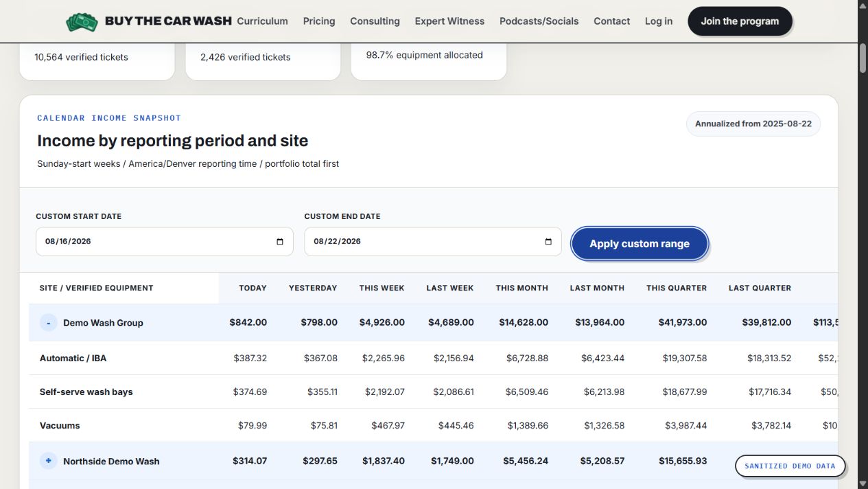This screenshot has height=489, width=868.
Task: Click the Sanitized Demo Data badge
Action: tap(790, 466)
